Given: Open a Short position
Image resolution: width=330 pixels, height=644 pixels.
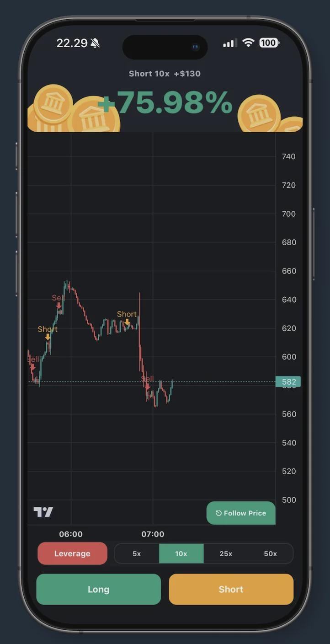Looking at the screenshot, I should [x=231, y=590].
